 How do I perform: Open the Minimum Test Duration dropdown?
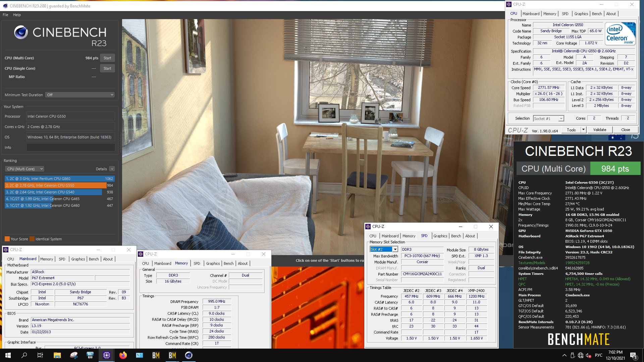80,95
